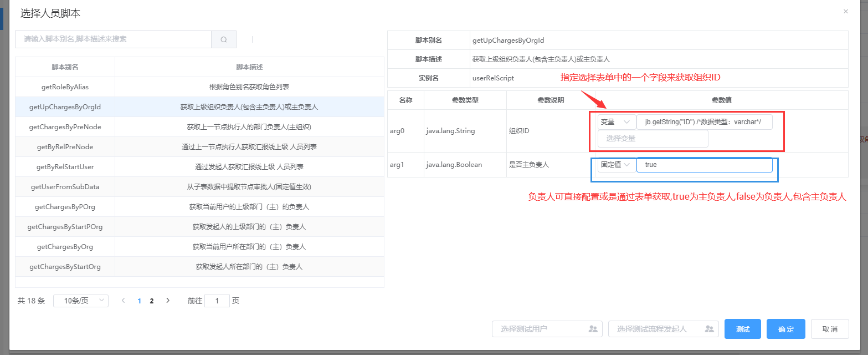Click description 获取上一节点执行人的部门负责人(主组织)

point(249,127)
